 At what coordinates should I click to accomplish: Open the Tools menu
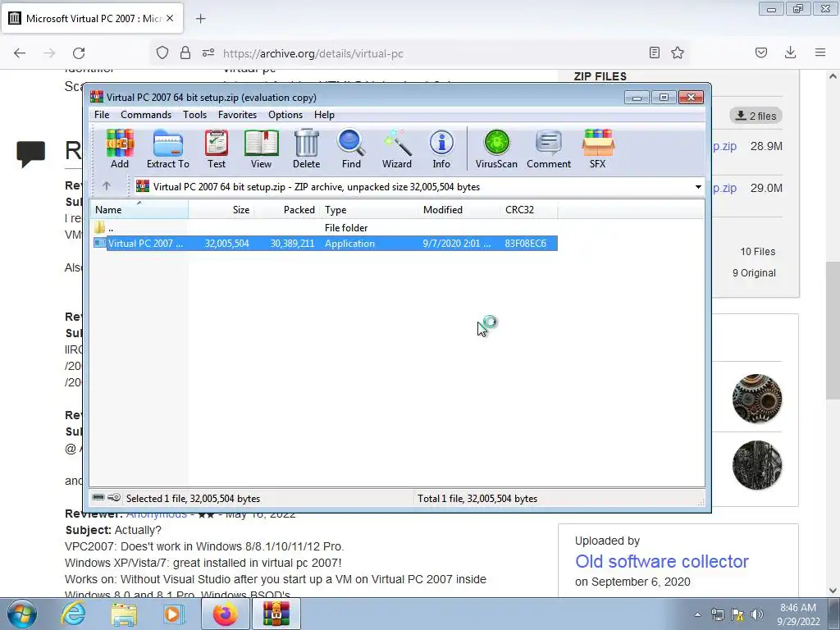tap(194, 115)
